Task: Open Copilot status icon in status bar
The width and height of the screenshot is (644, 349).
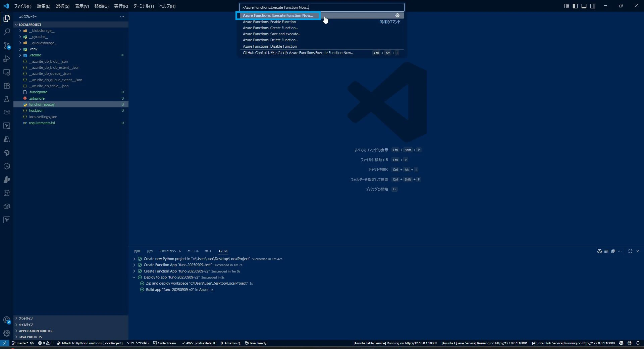Action: (621, 343)
